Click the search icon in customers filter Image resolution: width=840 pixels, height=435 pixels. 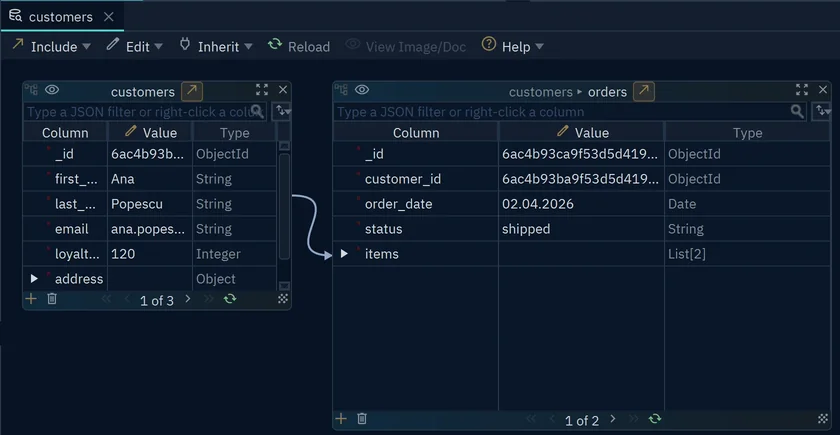(x=258, y=111)
